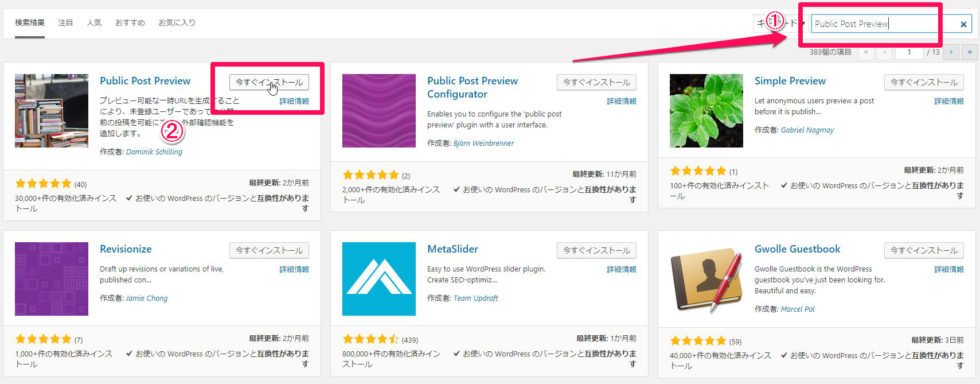980x384 pixels.
Task: Go to previous results page arrow
Action: pos(885,52)
